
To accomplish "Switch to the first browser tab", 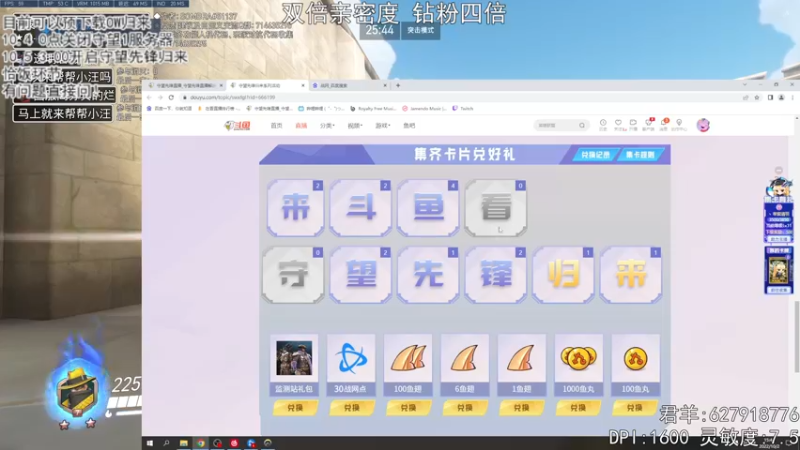I will tap(185, 86).
